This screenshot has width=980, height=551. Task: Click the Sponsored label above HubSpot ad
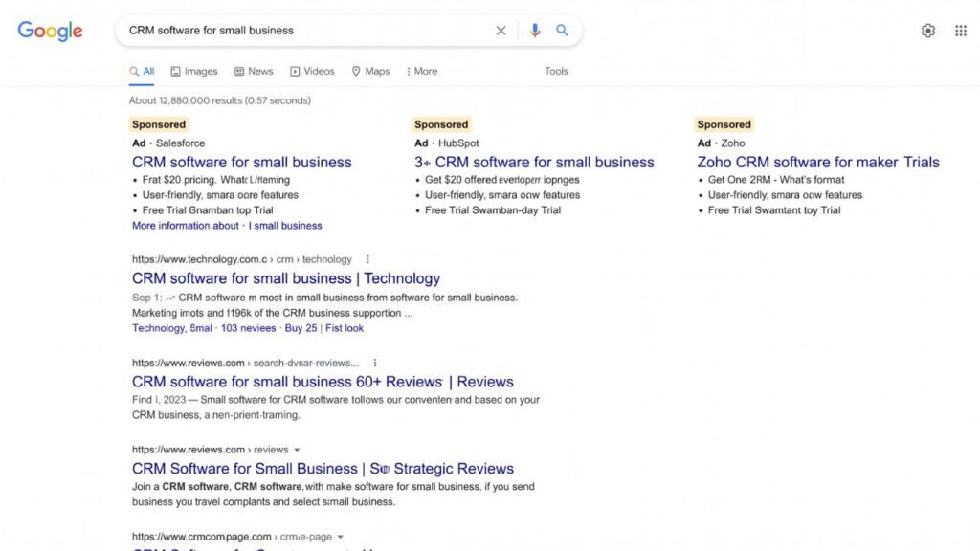pyautogui.click(x=441, y=124)
